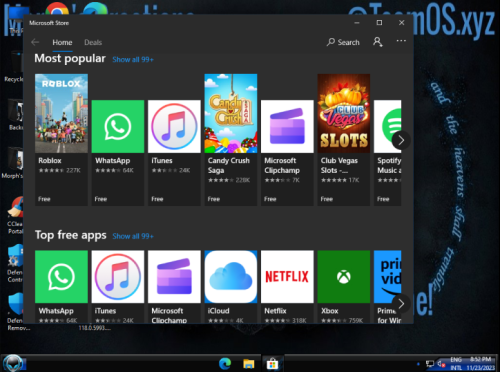
Task: Click the iCloud name under its tile
Action: click(x=219, y=311)
